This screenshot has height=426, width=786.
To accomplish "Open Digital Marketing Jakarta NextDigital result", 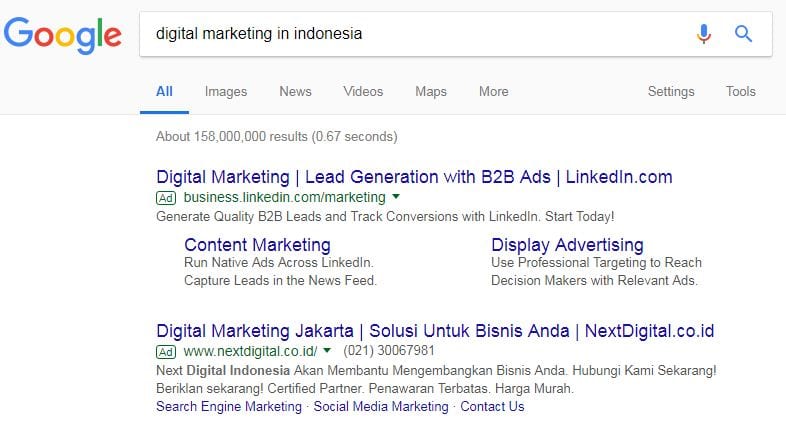I will (x=435, y=331).
